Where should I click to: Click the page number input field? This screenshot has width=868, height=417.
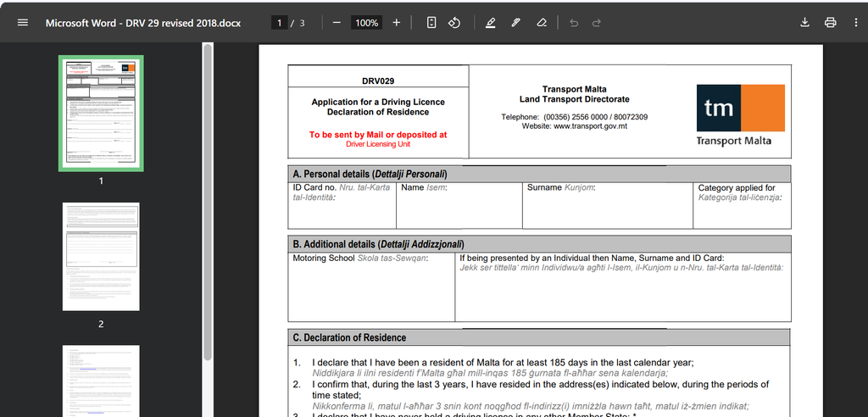pos(280,23)
